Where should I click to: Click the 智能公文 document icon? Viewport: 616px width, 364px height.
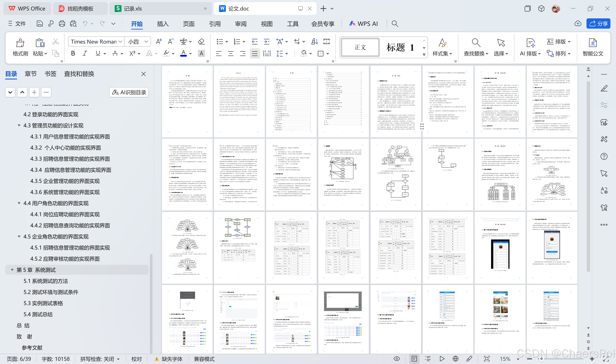click(x=593, y=43)
